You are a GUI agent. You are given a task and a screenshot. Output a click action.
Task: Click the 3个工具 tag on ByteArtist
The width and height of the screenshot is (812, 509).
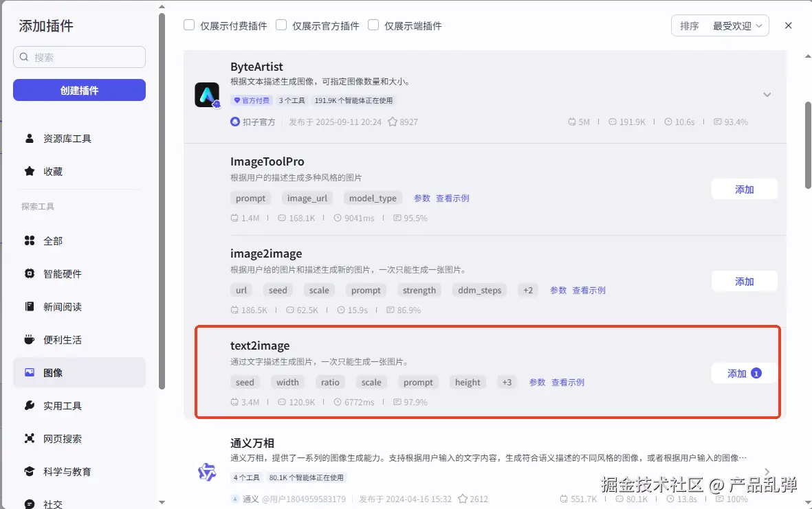(x=292, y=100)
